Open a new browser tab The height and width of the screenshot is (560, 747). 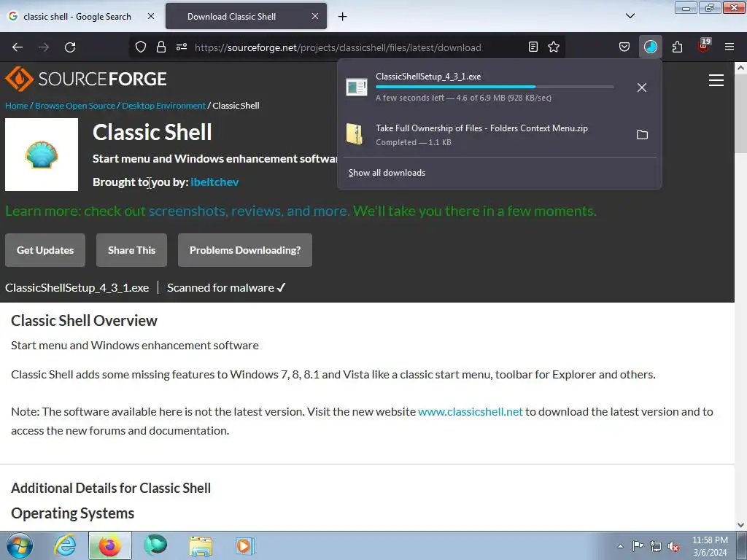point(343,17)
